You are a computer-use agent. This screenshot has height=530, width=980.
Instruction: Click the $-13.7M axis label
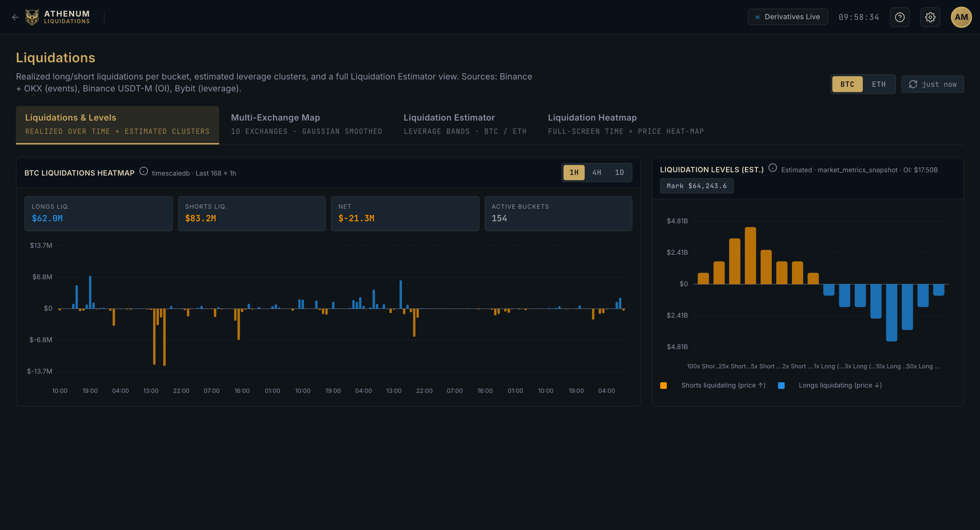click(x=40, y=371)
